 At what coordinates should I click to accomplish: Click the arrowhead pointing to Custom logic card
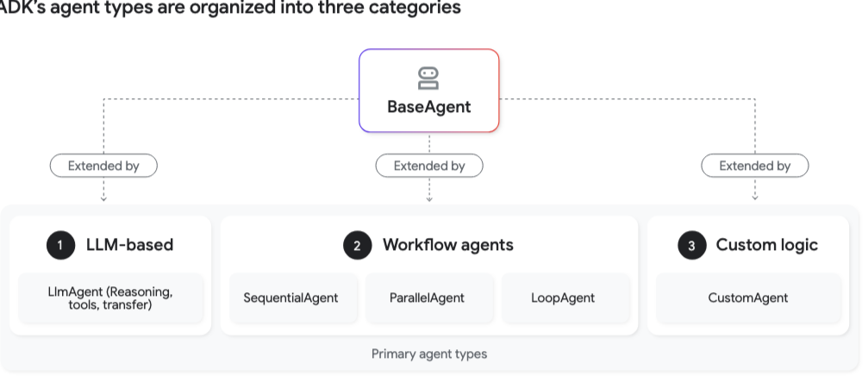(x=755, y=198)
